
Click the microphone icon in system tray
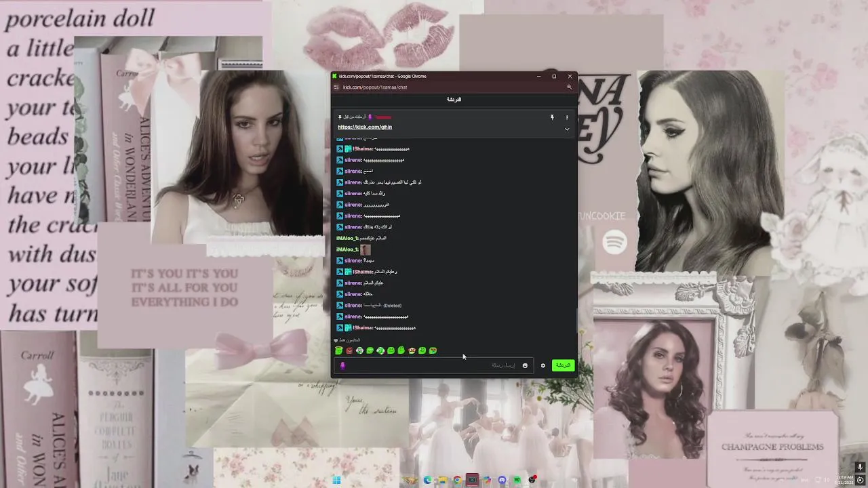click(860, 467)
